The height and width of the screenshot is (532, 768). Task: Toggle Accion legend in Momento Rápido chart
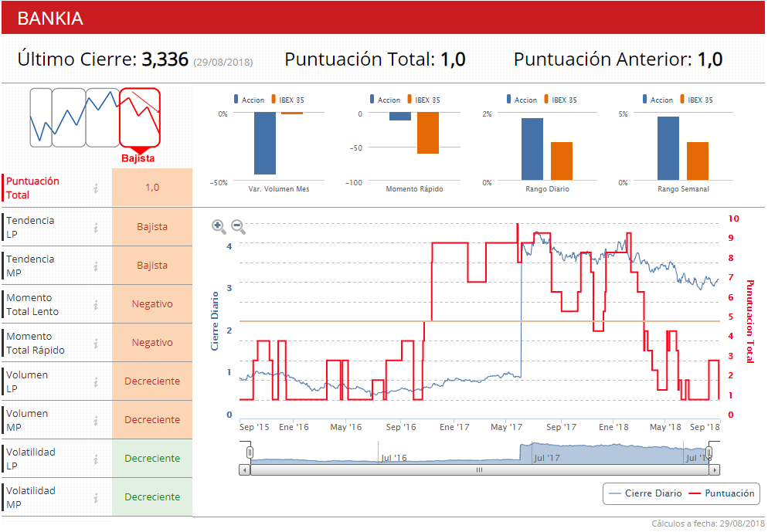click(386, 100)
